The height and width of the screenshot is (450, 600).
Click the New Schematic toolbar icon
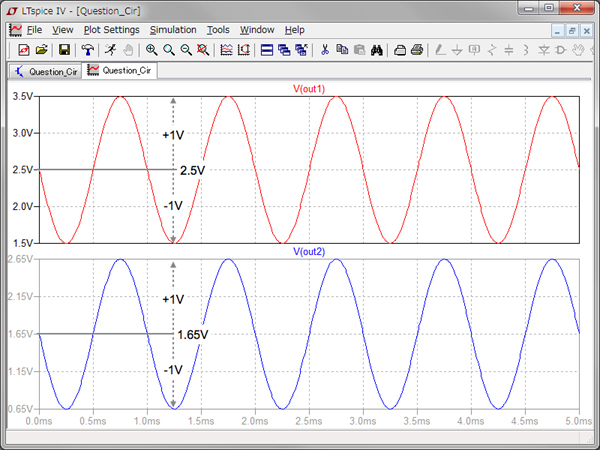pyautogui.click(x=24, y=49)
